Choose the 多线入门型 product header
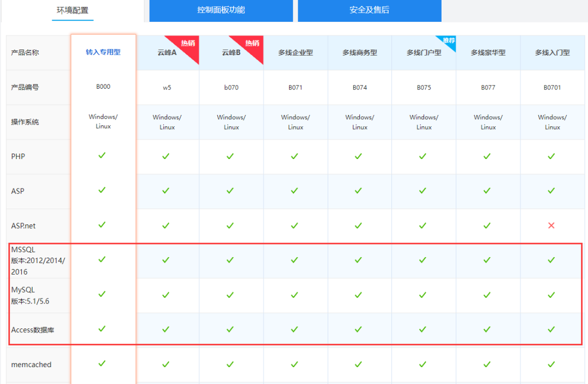 (x=552, y=53)
